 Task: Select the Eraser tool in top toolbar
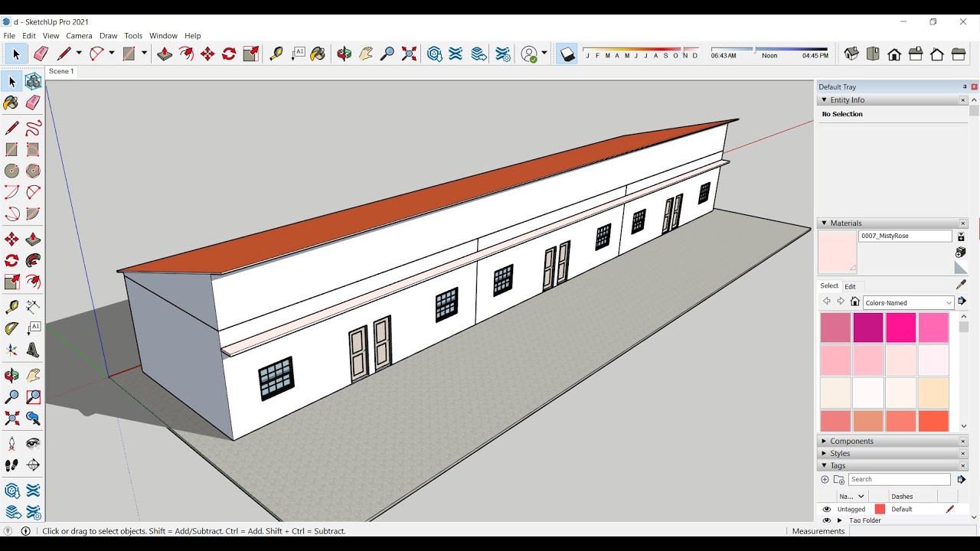coord(41,54)
